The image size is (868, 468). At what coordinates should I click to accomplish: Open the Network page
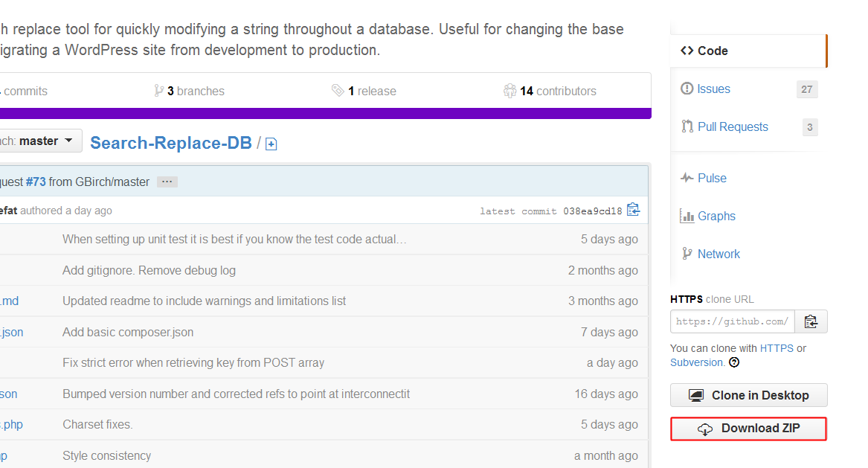[x=718, y=254]
